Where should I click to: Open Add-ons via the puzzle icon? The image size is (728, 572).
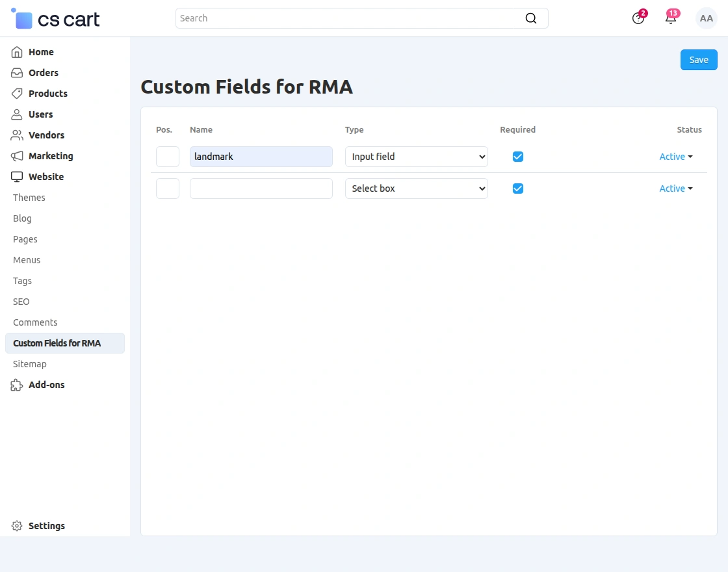coord(16,385)
